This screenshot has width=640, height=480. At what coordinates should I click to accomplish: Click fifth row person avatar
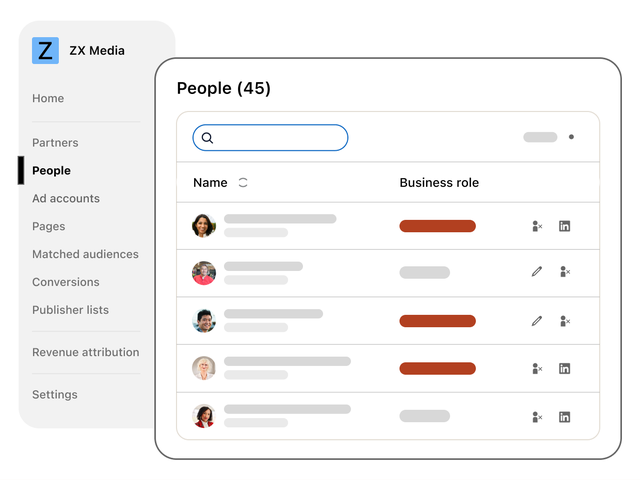click(x=204, y=416)
